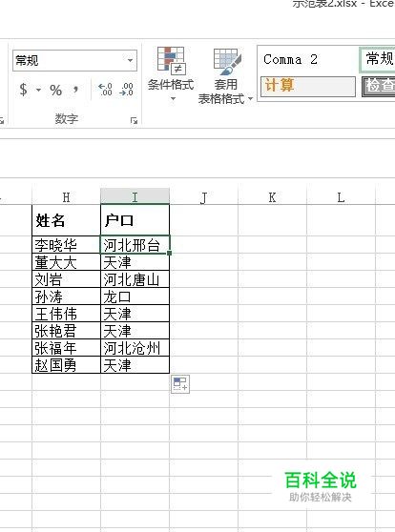Viewport: 395px width, 532px height.
Task: Apply the 检查 cell style
Action: [379, 86]
